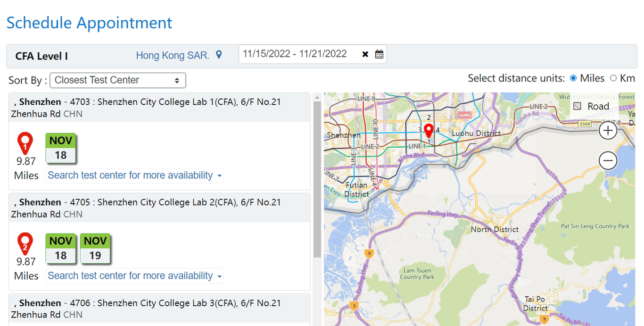Viewport: 644px width, 326px height.
Task: Click 9.87 Miles distance for Lab 1
Action: 26,168
